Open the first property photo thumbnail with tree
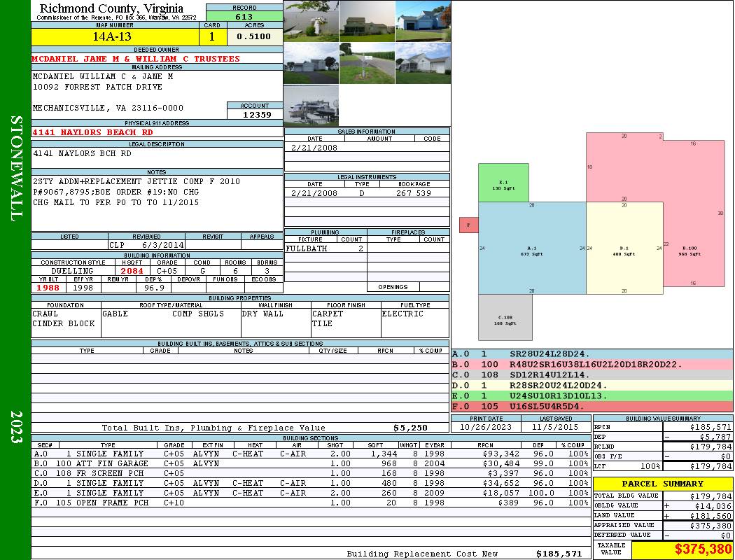735x560 pixels. tap(311, 21)
